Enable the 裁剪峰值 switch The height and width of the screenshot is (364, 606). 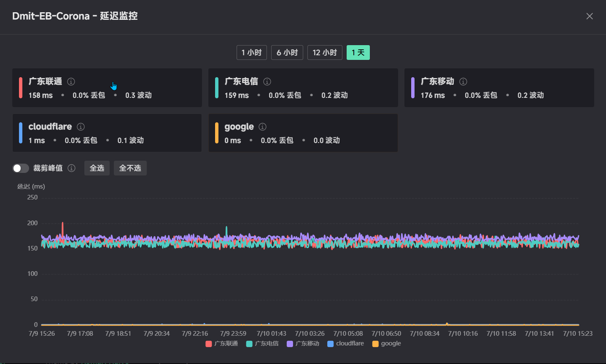(21, 168)
